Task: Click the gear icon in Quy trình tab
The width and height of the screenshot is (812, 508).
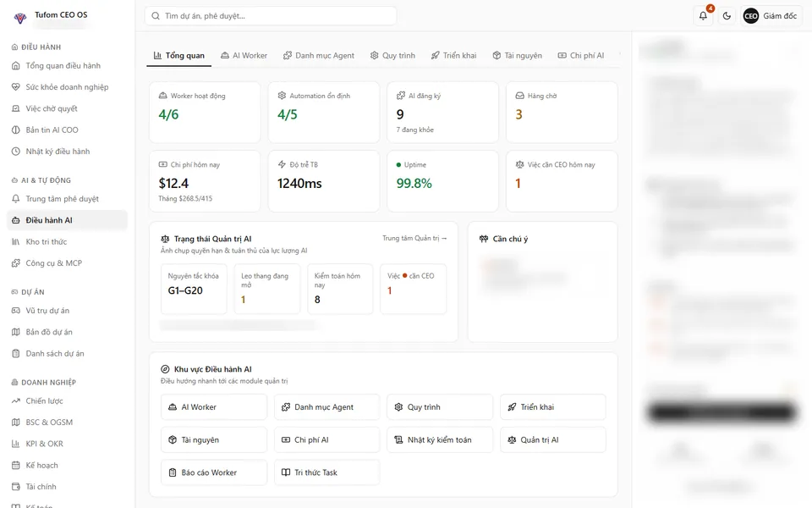Action: 375,56
